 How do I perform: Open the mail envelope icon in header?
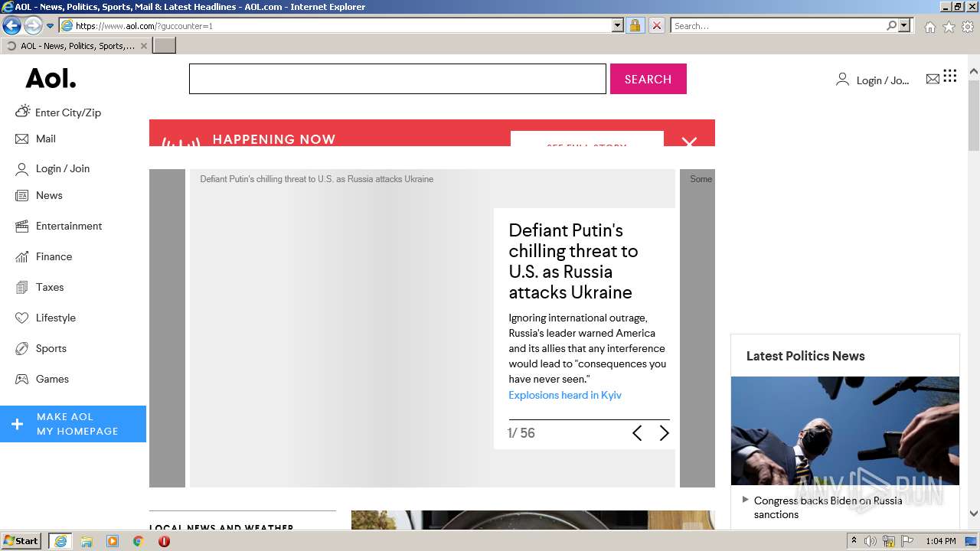coord(933,79)
